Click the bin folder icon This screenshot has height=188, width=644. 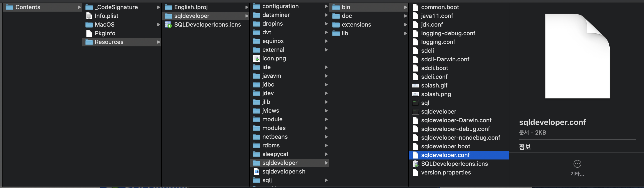click(336, 7)
